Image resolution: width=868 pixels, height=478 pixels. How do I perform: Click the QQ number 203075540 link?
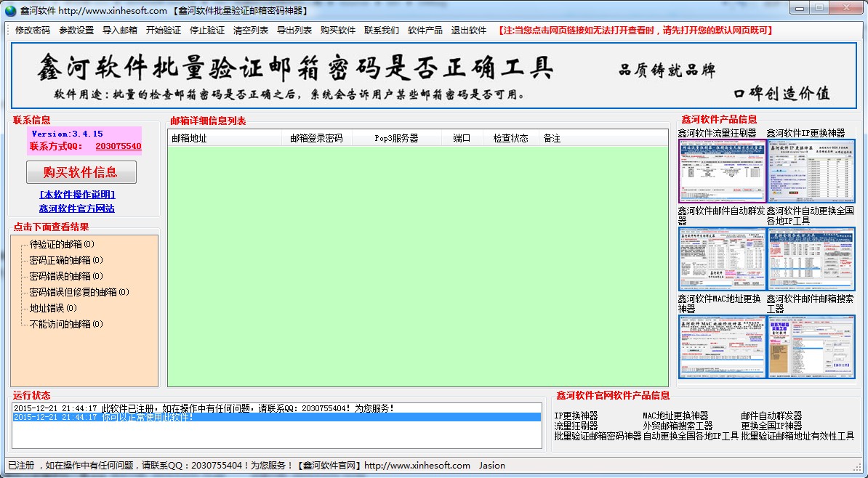click(118, 146)
